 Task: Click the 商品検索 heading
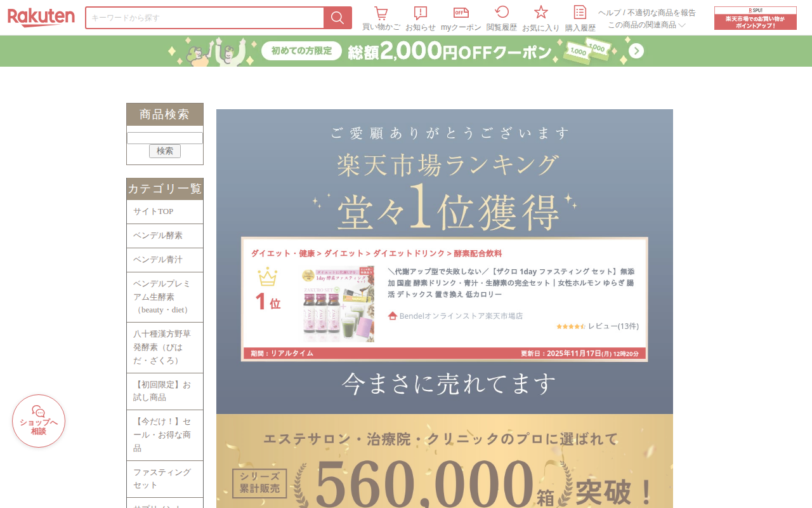pyautogui.click(x=165, y=114)
